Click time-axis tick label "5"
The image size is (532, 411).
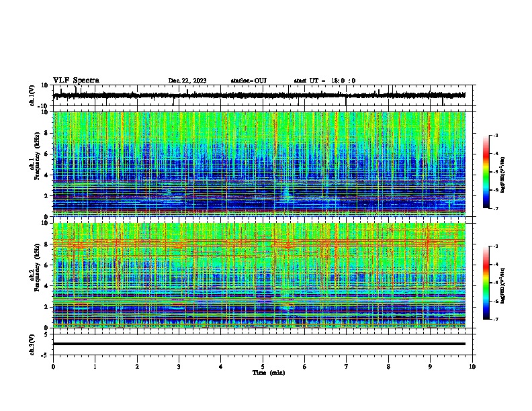pyautogui.click(x=263, y=367)
